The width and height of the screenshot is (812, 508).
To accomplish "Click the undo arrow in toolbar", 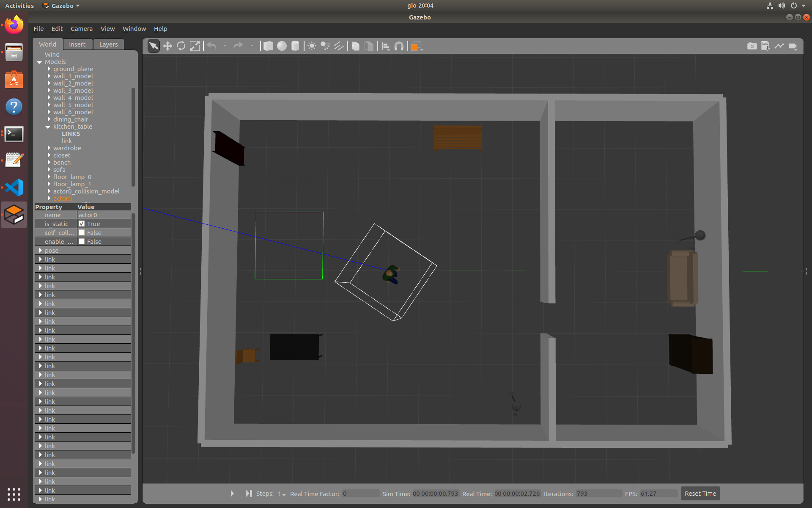I will click(x=212, y=46).
